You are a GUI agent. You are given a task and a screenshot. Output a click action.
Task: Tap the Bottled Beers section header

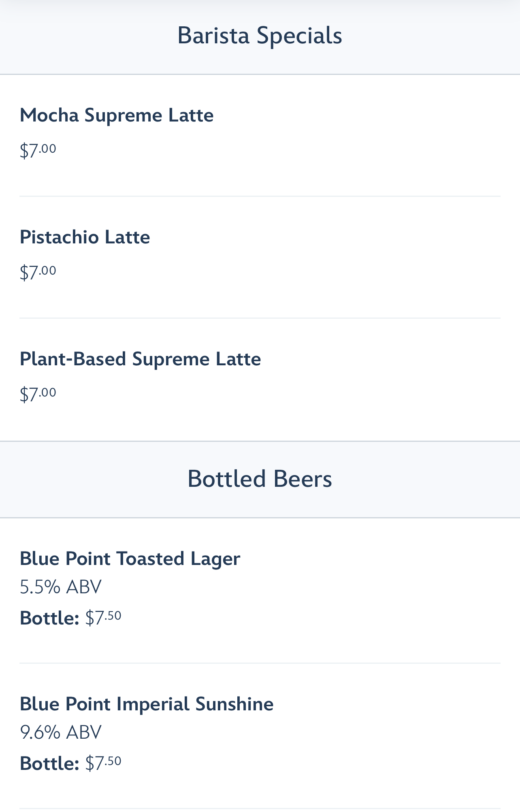coord(260,479)
